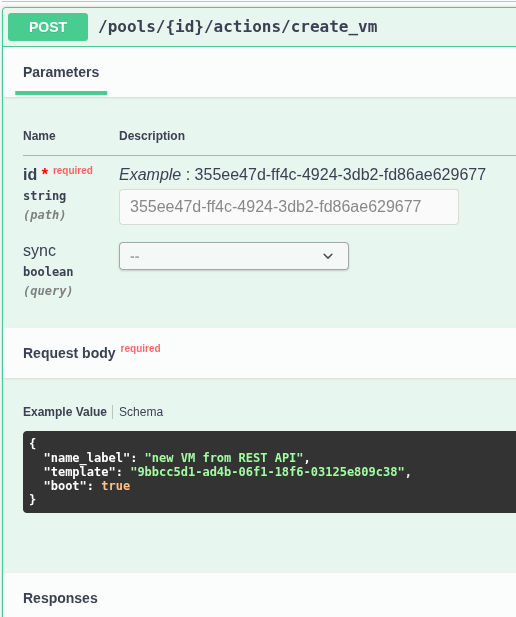Switch to the Schema tab

coord(141,412)
